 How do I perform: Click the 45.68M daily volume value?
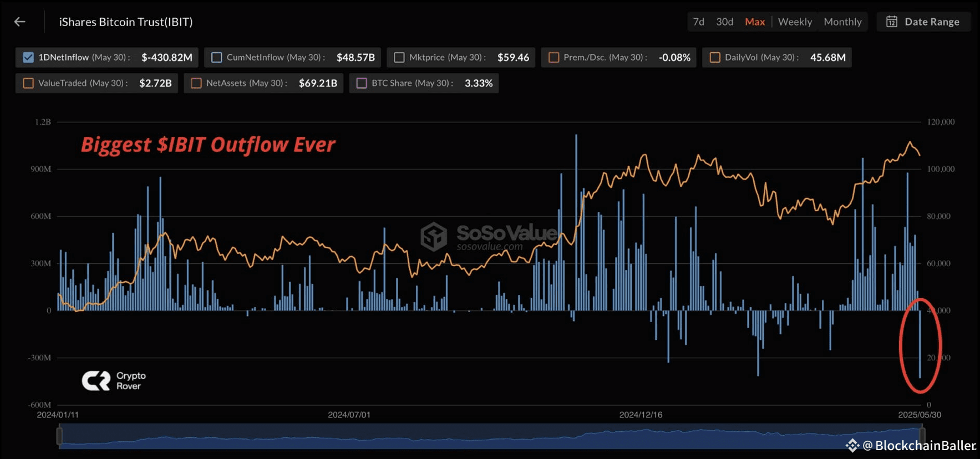[828, 57]
